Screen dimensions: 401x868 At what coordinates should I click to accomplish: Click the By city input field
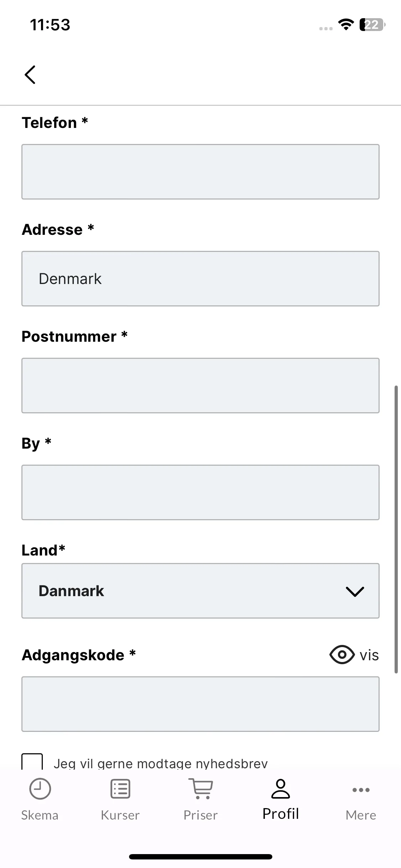coord(200,492)
